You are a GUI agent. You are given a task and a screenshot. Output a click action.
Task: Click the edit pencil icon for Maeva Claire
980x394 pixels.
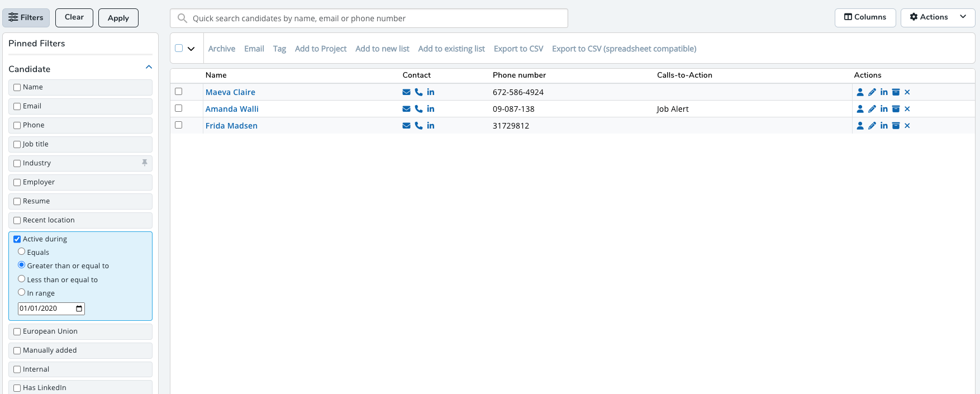point(872,92)
